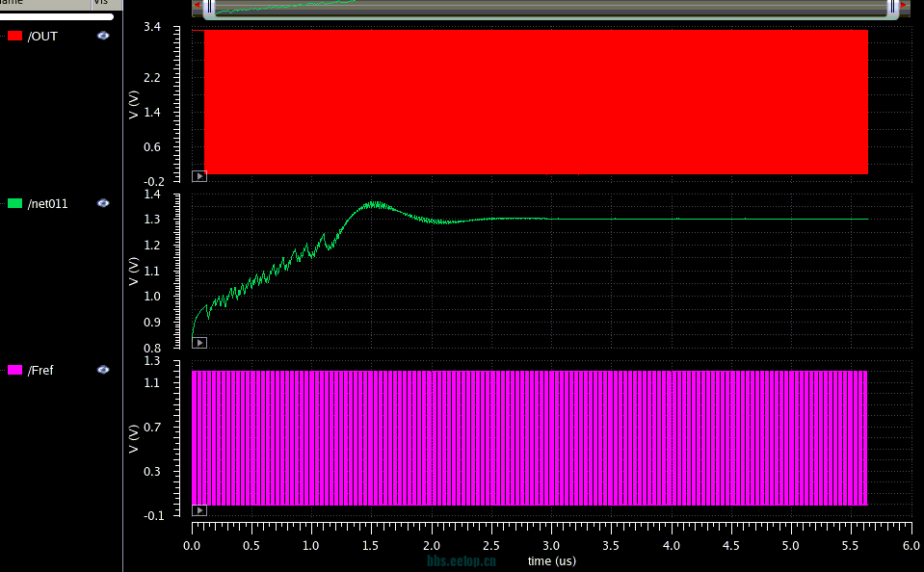Click the 3.0 tick label on the time axis

(551, 545)
